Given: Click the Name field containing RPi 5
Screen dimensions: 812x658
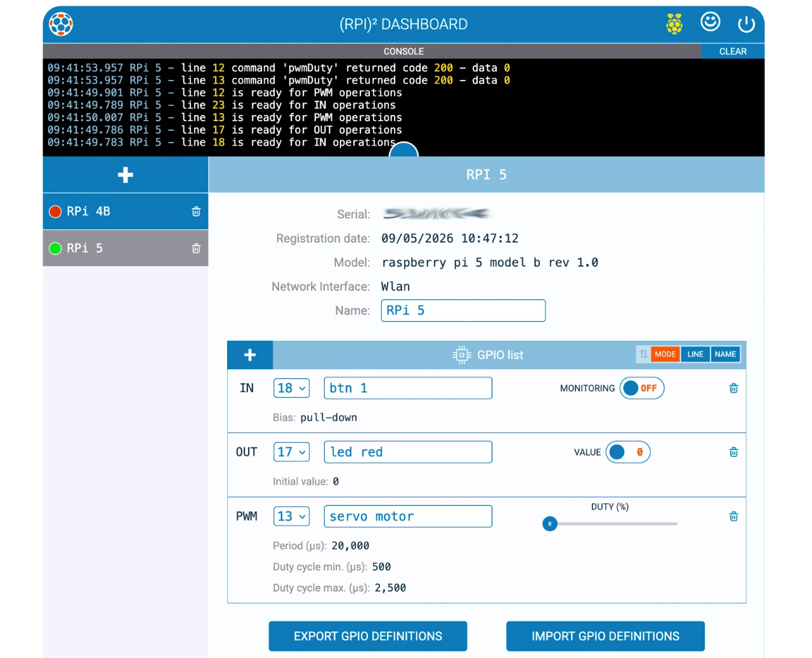Looking at the screenshot, I should [463, 310].
